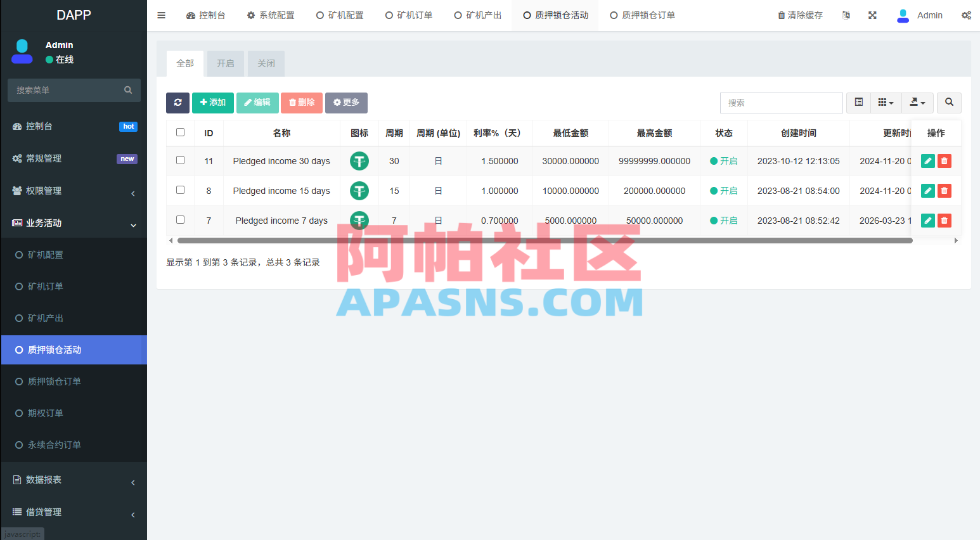Click the table horizontal scrollbar
This screenshot has height=540, width=980.
[545, 241]
